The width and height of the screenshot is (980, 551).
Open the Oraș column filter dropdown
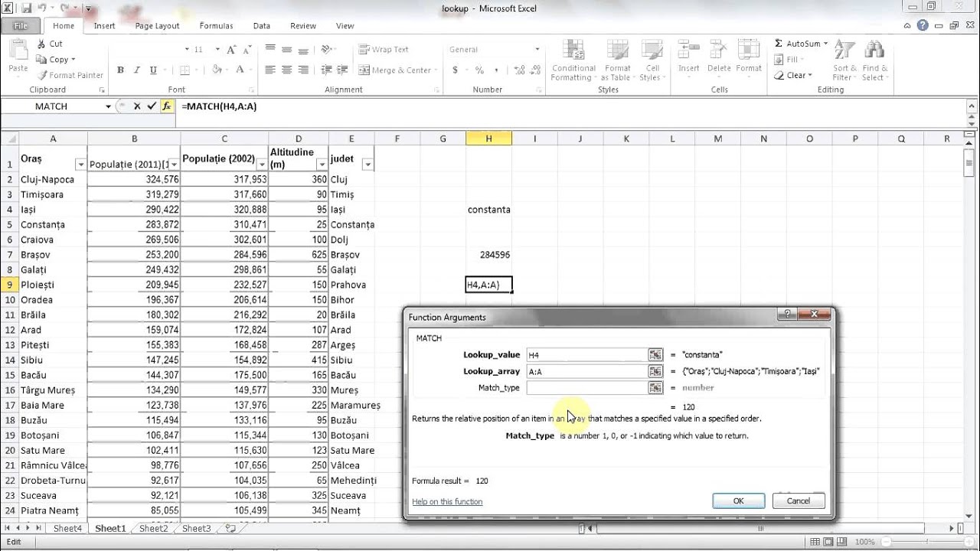80,165
